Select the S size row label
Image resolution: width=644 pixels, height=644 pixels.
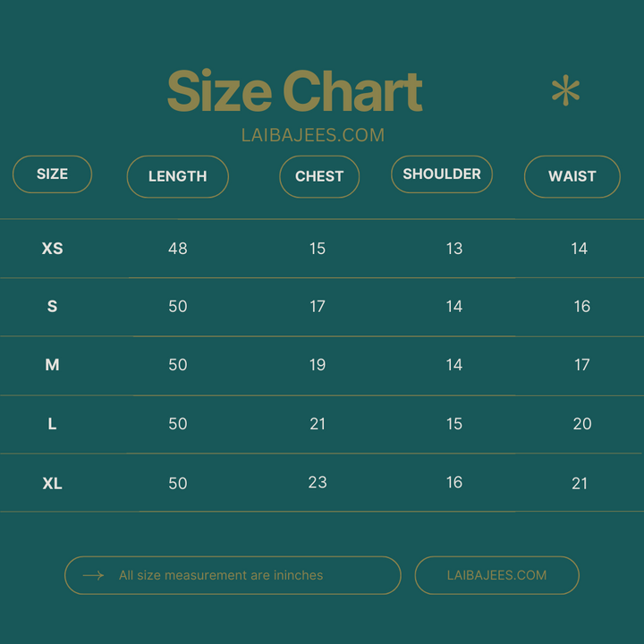(52, 307)
